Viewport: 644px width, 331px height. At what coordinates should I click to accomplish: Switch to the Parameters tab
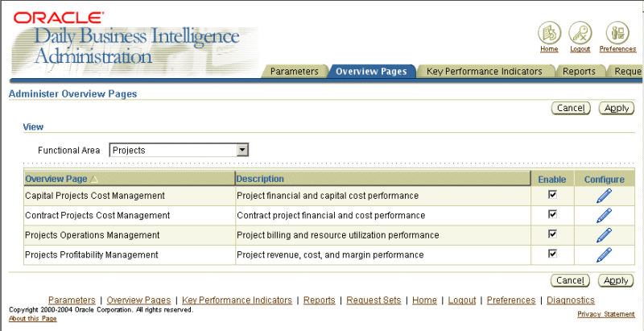pyautogui.click(x=294, y=72)
